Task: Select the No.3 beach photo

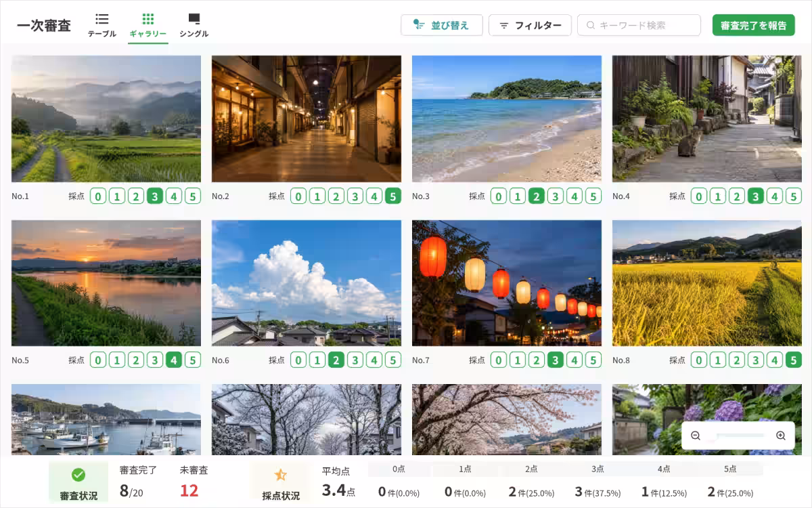Action: coord(507,119)
